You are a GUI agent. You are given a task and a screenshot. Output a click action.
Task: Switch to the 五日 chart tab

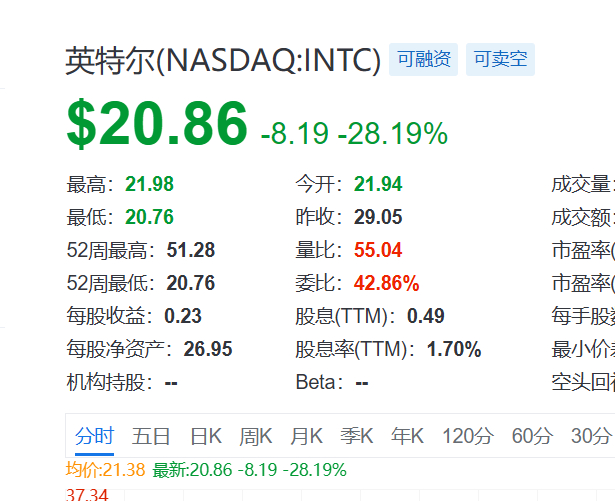pos(151,436)
